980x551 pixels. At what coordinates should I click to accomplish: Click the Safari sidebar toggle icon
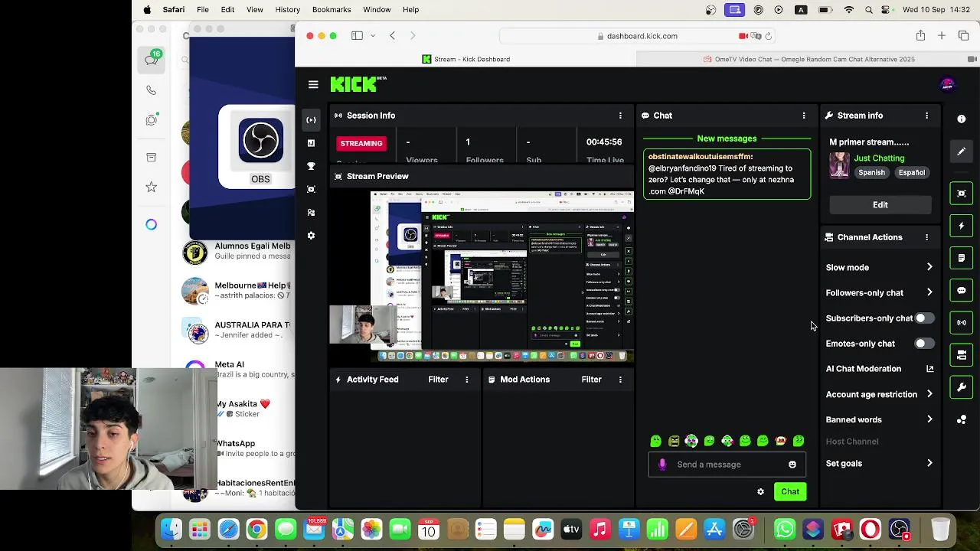point(357,36)
